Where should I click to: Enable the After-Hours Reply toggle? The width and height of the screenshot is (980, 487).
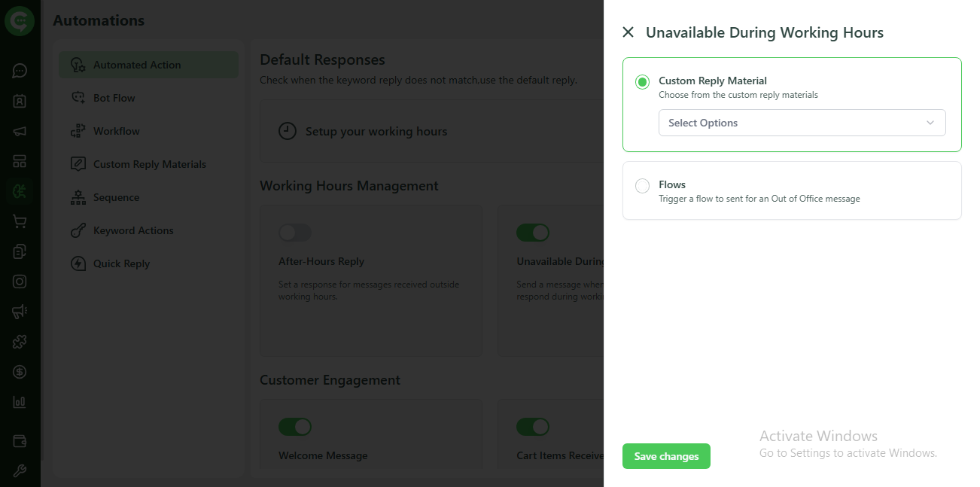click(294, 233)
